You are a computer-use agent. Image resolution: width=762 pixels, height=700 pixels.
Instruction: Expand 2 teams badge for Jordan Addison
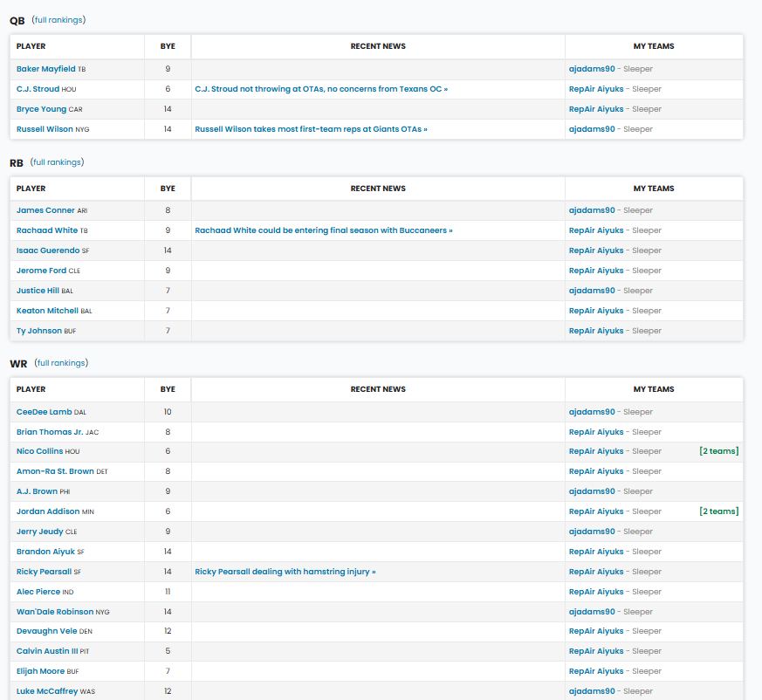tap(719, 511)
